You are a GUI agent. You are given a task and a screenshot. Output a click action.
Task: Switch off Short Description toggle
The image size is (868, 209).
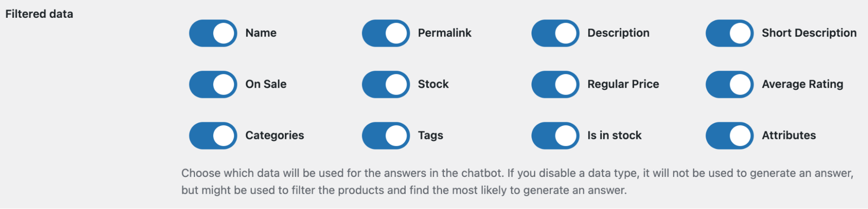(x=729, y=33)
